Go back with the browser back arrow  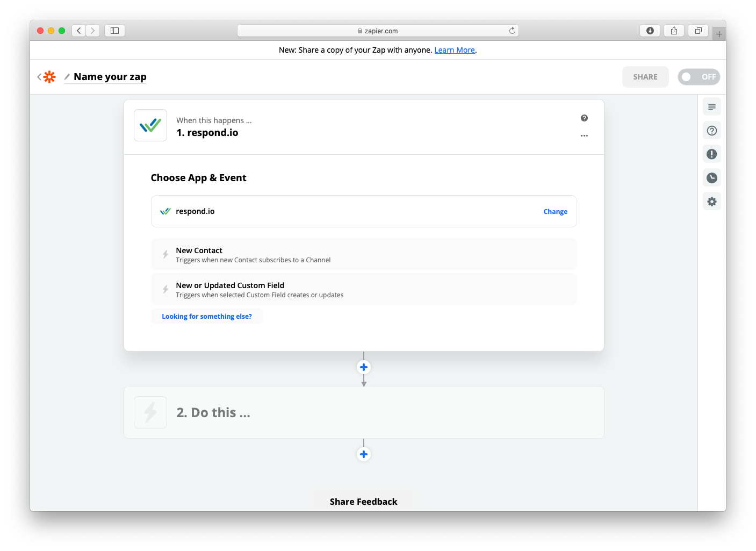click(x=79, y=31)
